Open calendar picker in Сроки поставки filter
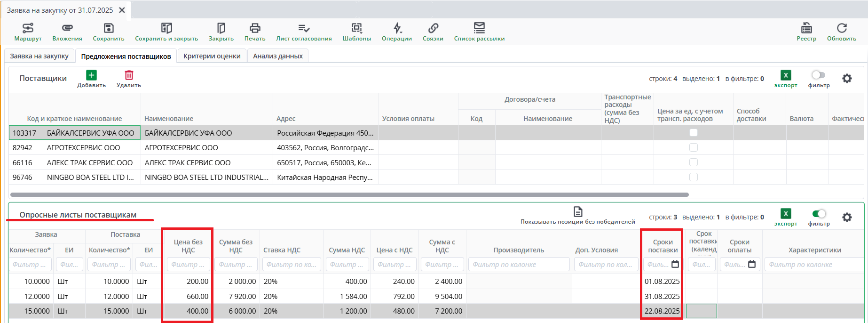The height and width of the screenshot is (323, 868). coord(675,264)
